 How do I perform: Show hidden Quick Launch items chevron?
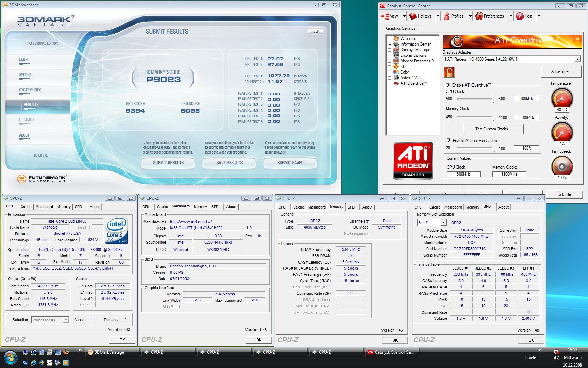tap(80, 351)
